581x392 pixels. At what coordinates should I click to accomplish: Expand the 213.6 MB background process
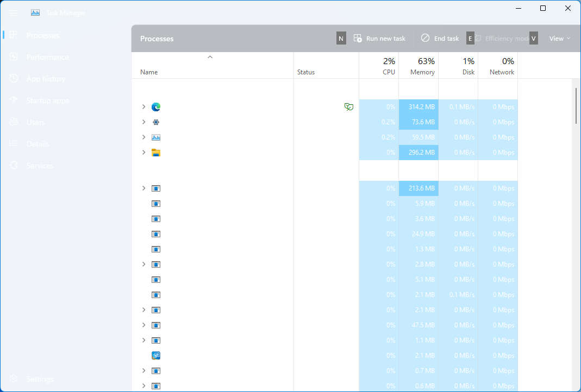pyautogui.click(x=144, y=188)
